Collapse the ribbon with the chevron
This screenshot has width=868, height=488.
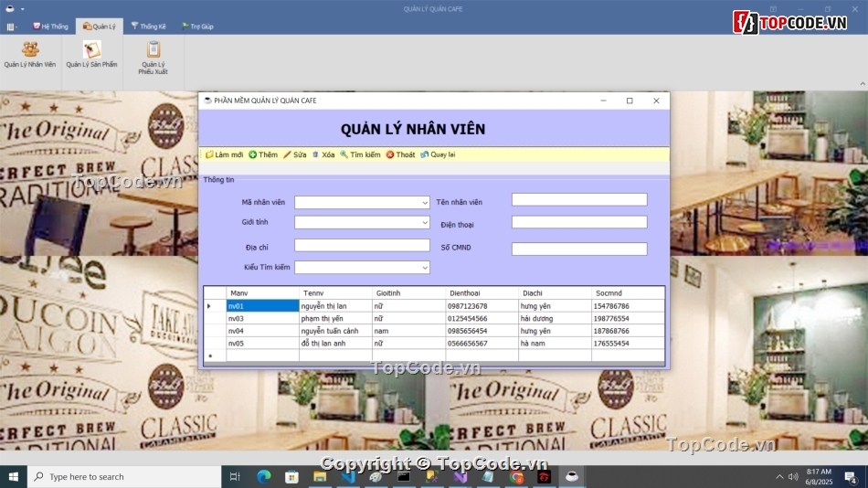point(863,84)
